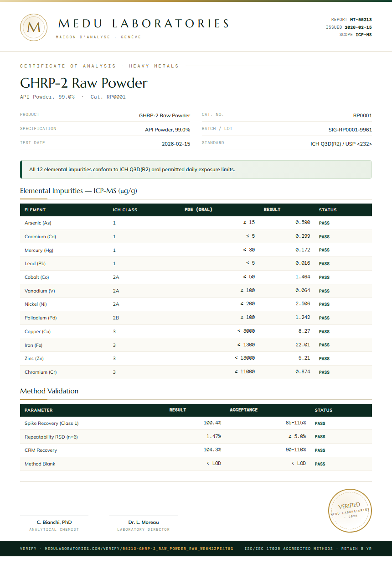Viewport: 392px width, 570px height.
Task: Click the Iron (Fe) row label
Action: pos(34,345)
